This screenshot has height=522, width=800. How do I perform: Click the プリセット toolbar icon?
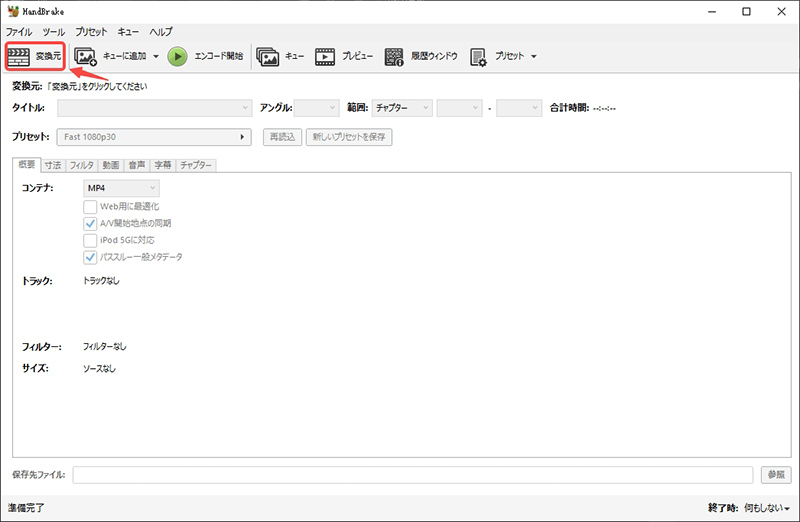pyautogui.click(x=478, y=57)
